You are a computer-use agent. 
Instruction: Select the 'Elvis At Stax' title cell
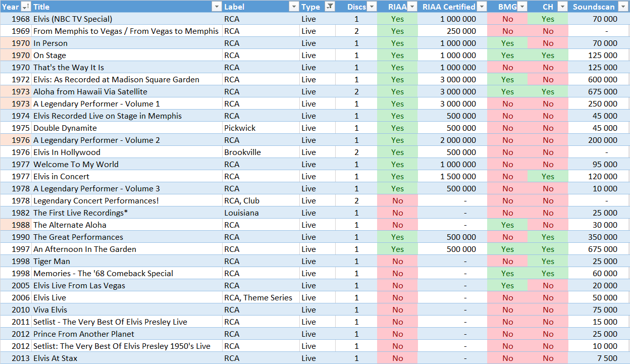click(x=127, y=358)
